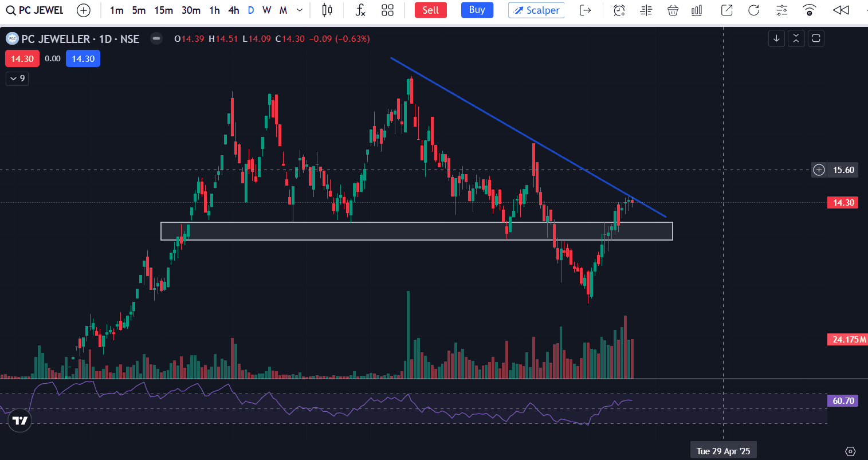
Task: Switch chart to 1m timeframe
Action: (116, 10)
